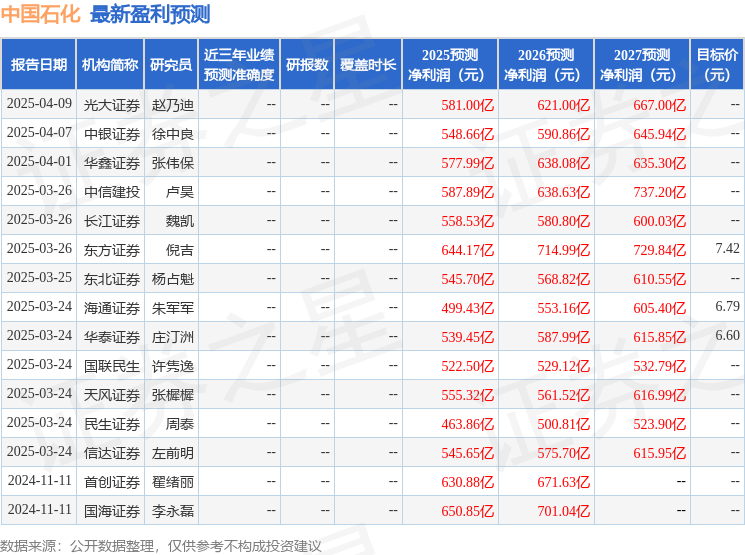Click the 国联民生 institution cell

coord(112,366)
